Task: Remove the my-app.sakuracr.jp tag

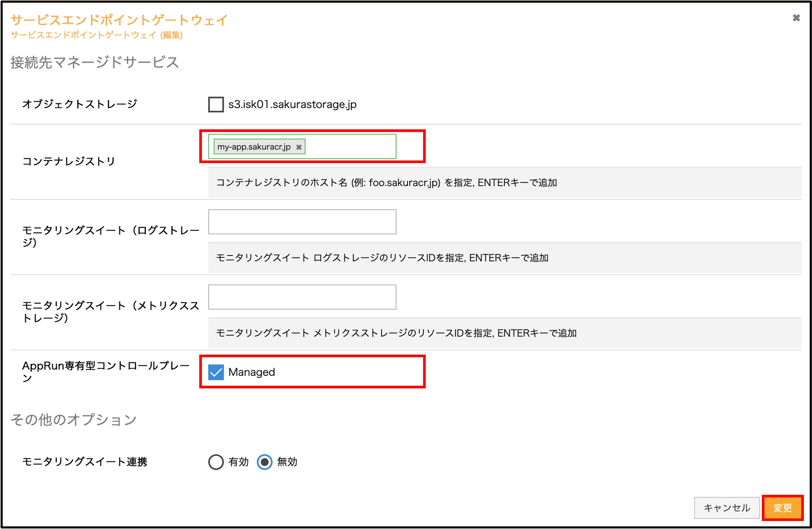Action: [299, 147]
